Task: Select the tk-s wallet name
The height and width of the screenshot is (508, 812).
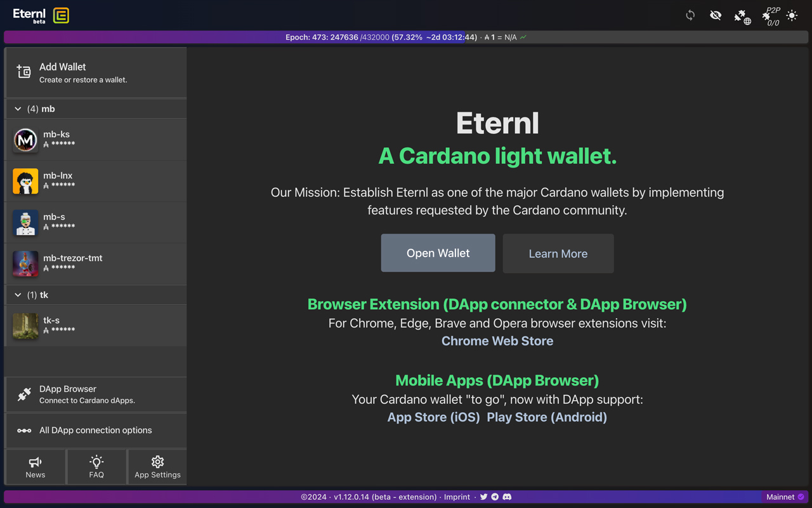Action: click(51, 320)
